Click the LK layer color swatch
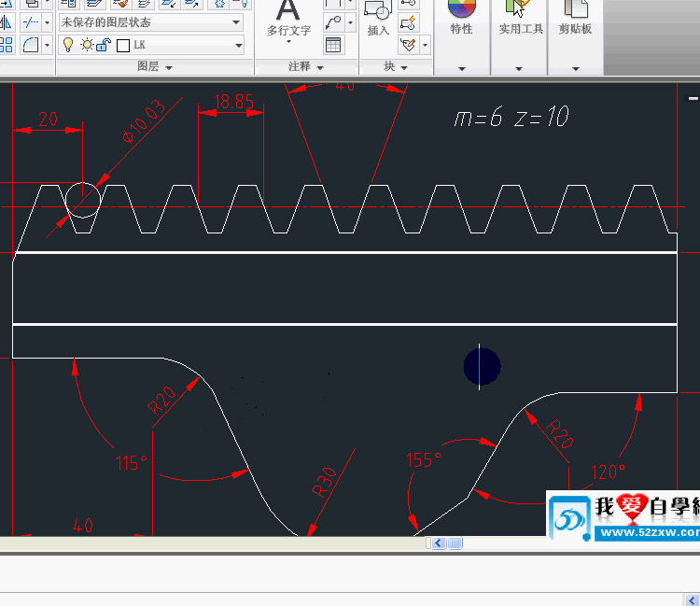The height and width of the screenshot is (606, 700). [122, 45]
